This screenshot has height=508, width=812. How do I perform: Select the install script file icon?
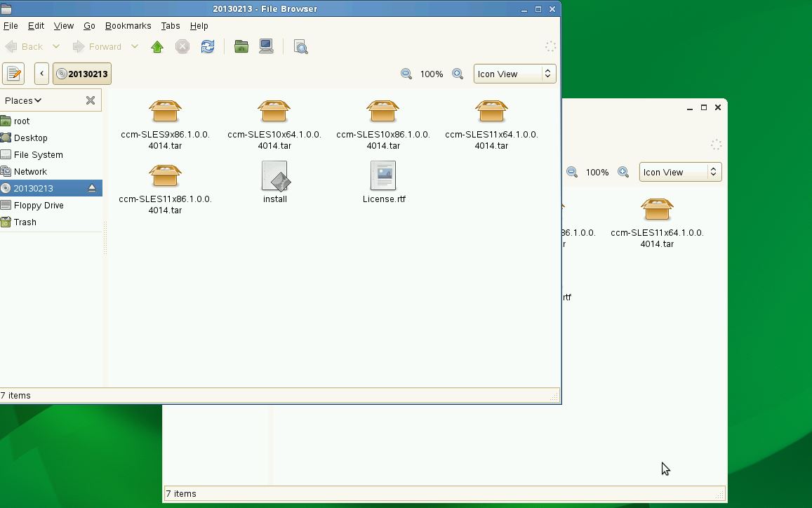tap(275, 175)
